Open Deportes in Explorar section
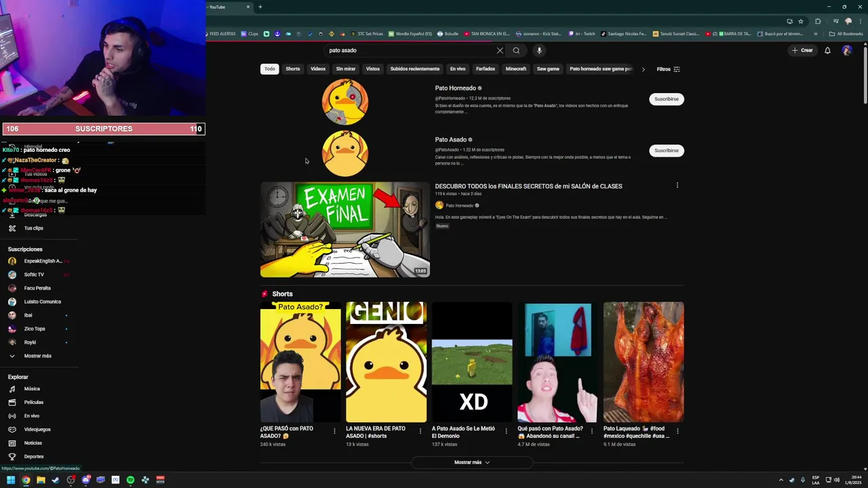Image resolution: width=868 pixels, height=488 pixels. [34, 457]
